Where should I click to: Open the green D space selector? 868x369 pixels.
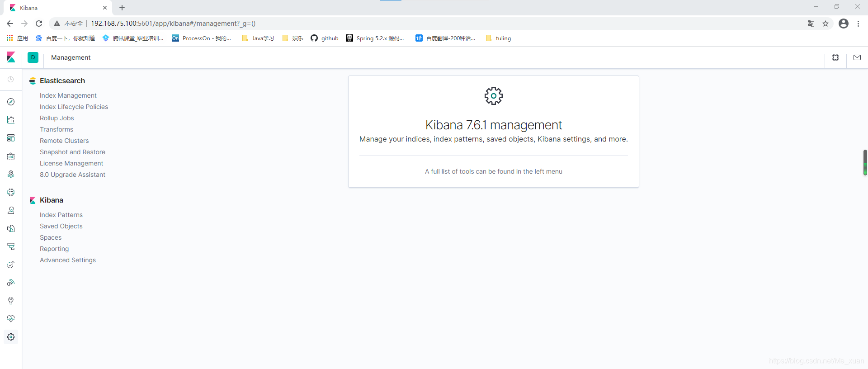[33, 57]
